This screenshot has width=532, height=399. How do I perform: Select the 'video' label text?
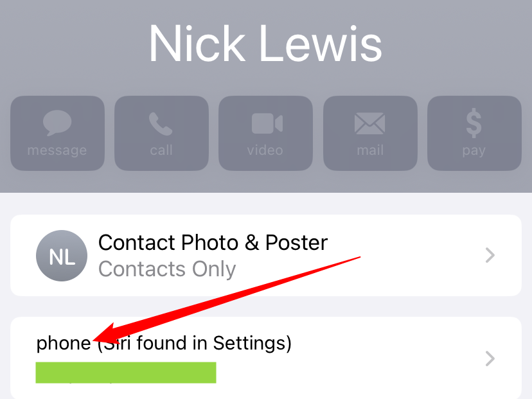[265, 150]
